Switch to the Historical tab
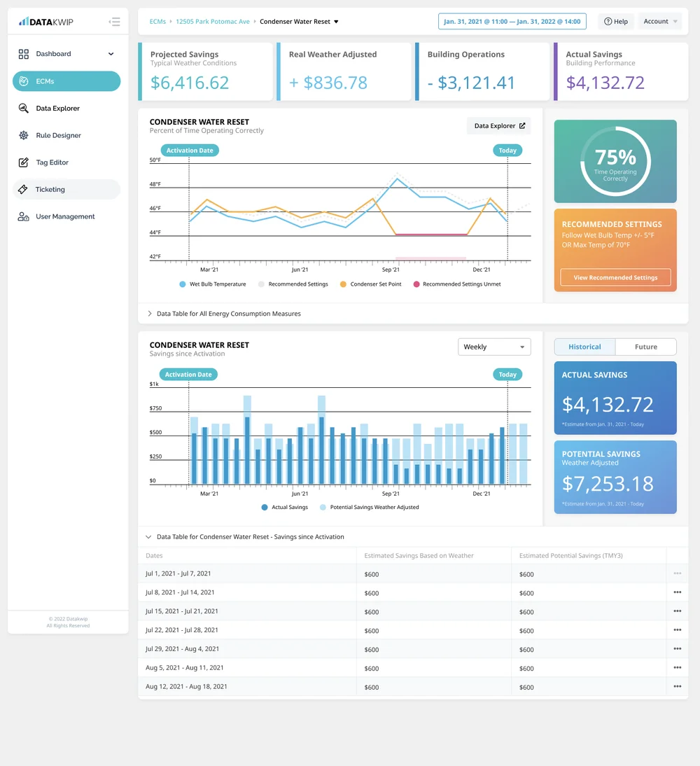The width and height of the screenshot is (700, 766). click(x=584, y=347)
